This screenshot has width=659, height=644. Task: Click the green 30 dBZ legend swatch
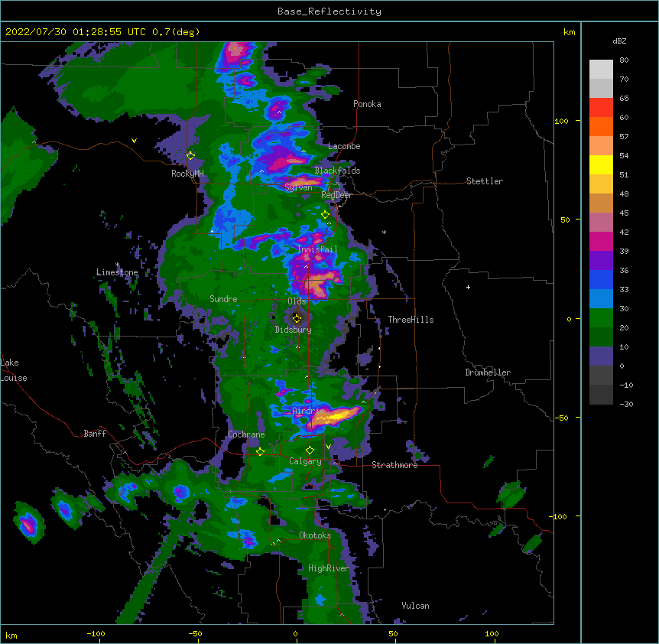[601, 318]
